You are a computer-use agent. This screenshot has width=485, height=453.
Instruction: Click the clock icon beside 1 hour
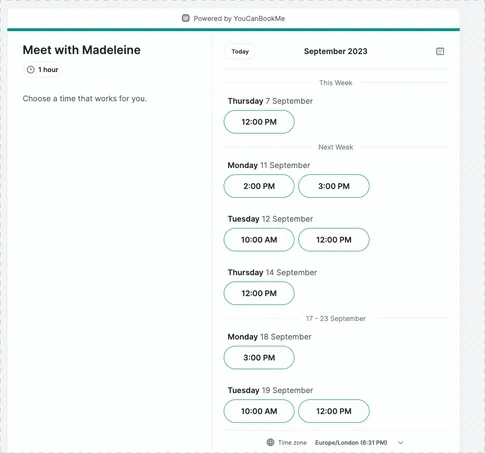pos(31,70)
